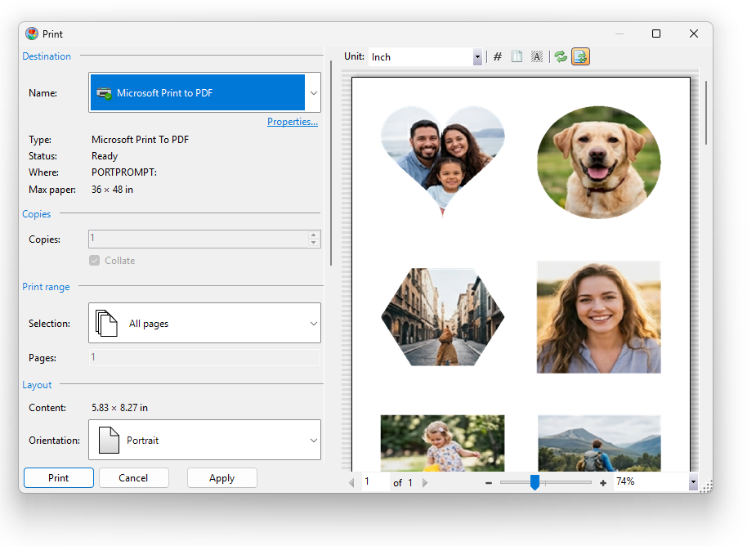Click the printer icon beside Microsoft Print to PDF
The image size is (756, 546).
(103, 92)
